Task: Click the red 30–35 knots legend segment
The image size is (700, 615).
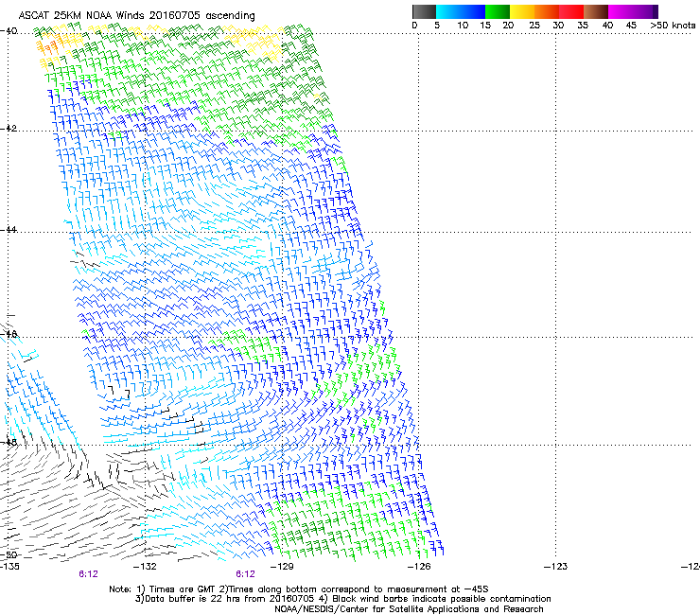Action: (571, 11)
